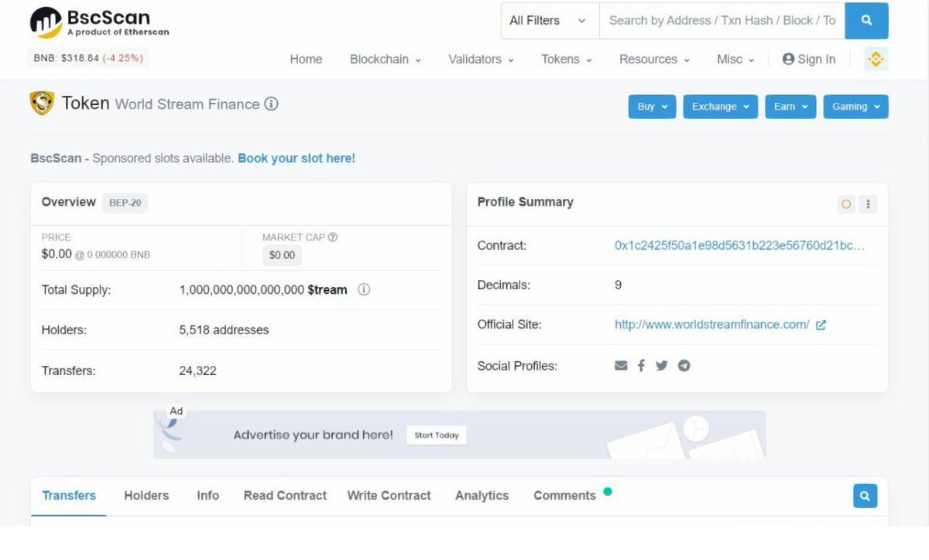
Task: Switch to the Holders tab
Action: (146, 496)
